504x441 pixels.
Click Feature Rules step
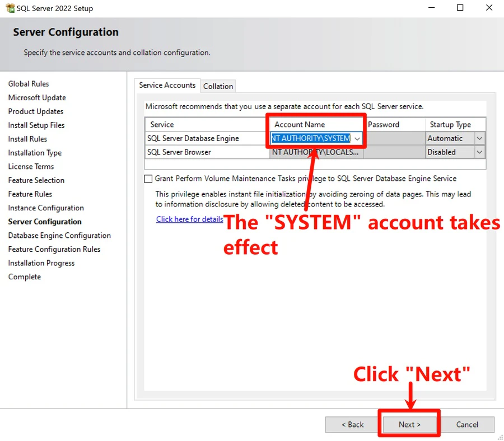click(30, 194)
